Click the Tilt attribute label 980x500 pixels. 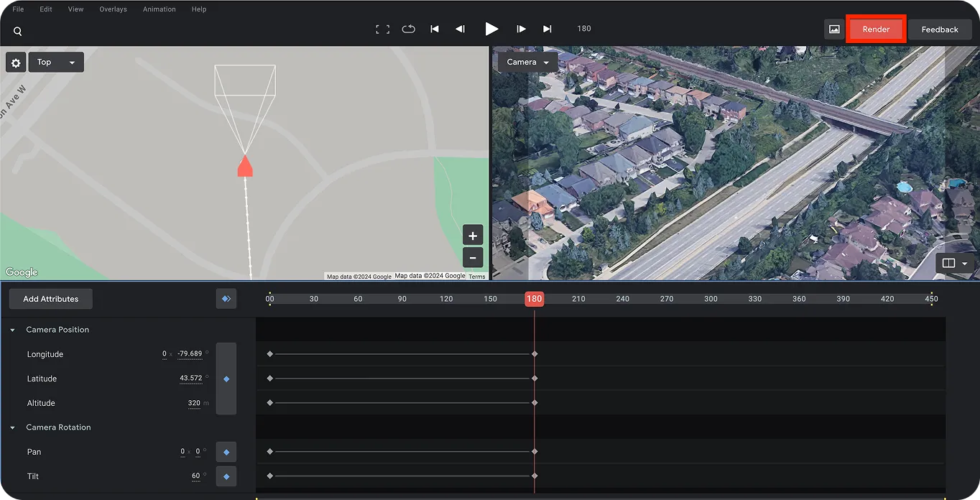tap(33, 476)
